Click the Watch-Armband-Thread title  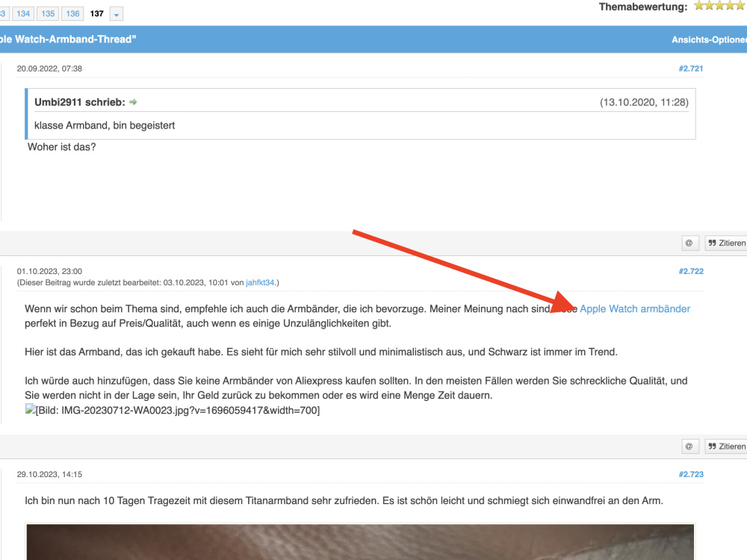click(68, 40)
